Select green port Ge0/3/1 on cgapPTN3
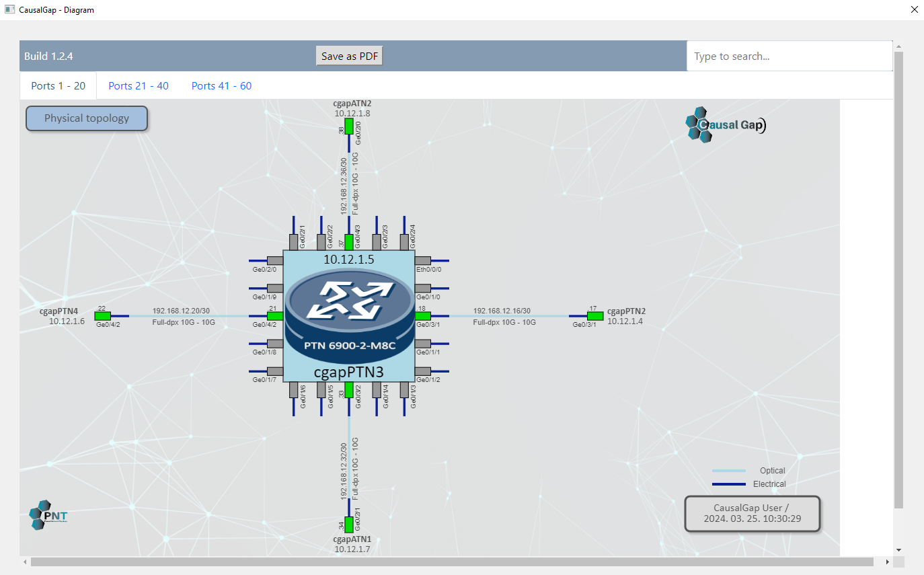Viewport: 924px width, 575px height. pos(423,316)
